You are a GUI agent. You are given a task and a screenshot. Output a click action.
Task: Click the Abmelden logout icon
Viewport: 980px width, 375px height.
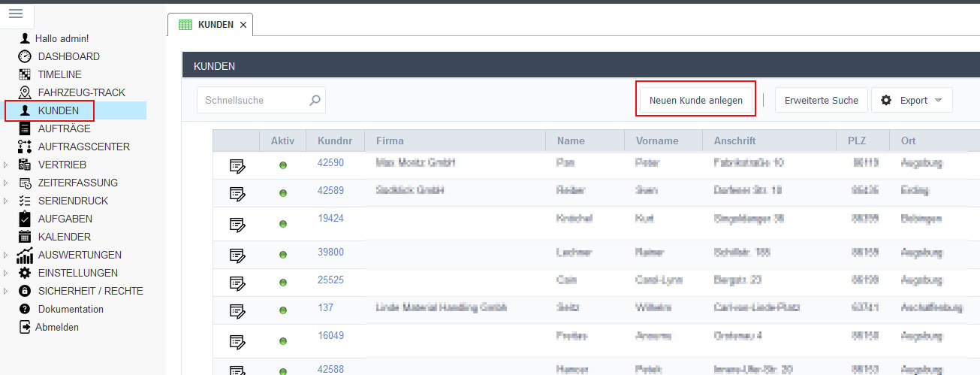click(x=25, y=327)
